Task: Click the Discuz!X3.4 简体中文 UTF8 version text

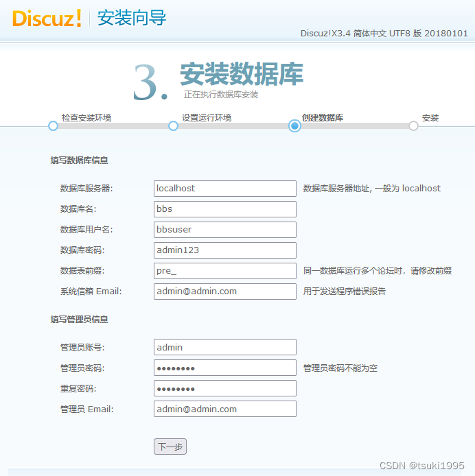Action: point(384,33)
